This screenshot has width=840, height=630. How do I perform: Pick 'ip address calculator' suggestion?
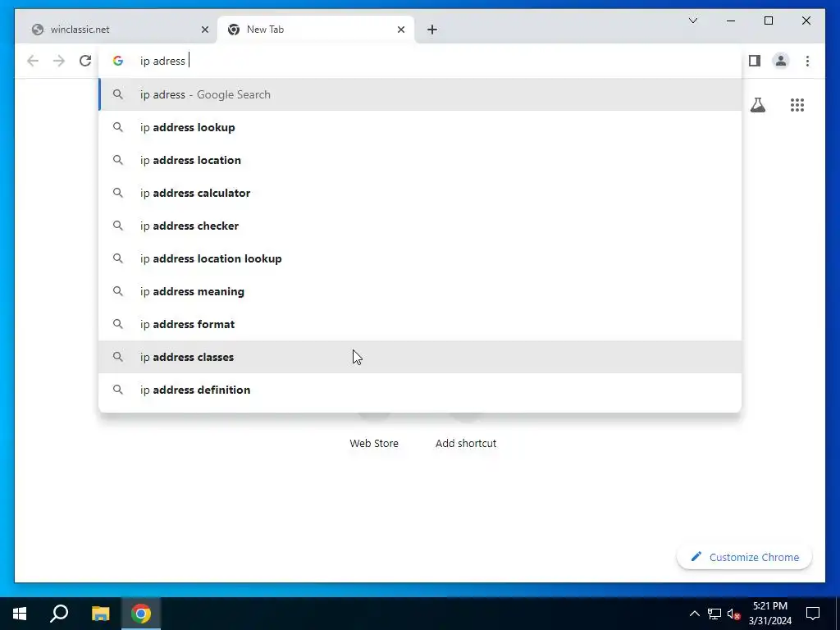[420, 193]
